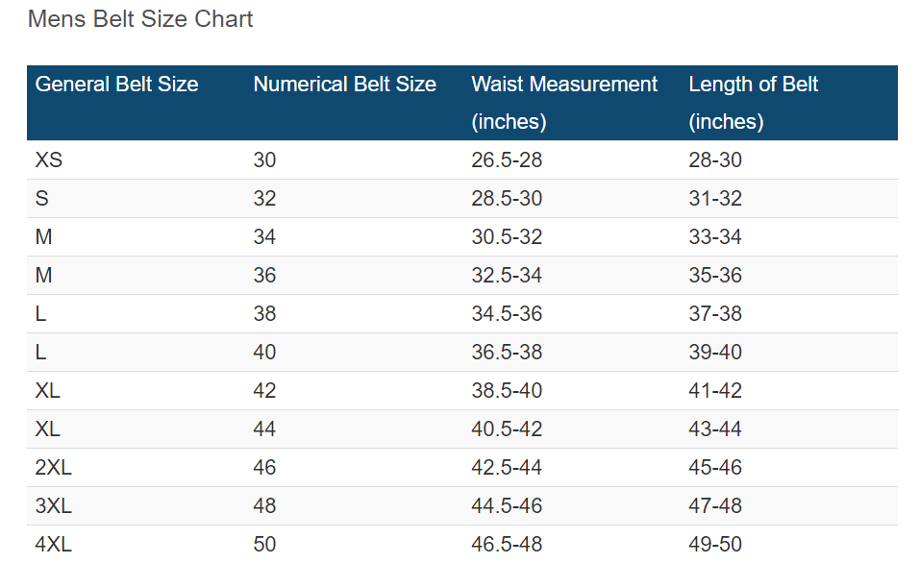Click waist measurement 36.5-38 cell
The width and height of the screenshot is (920, 588).
(507, 353)
